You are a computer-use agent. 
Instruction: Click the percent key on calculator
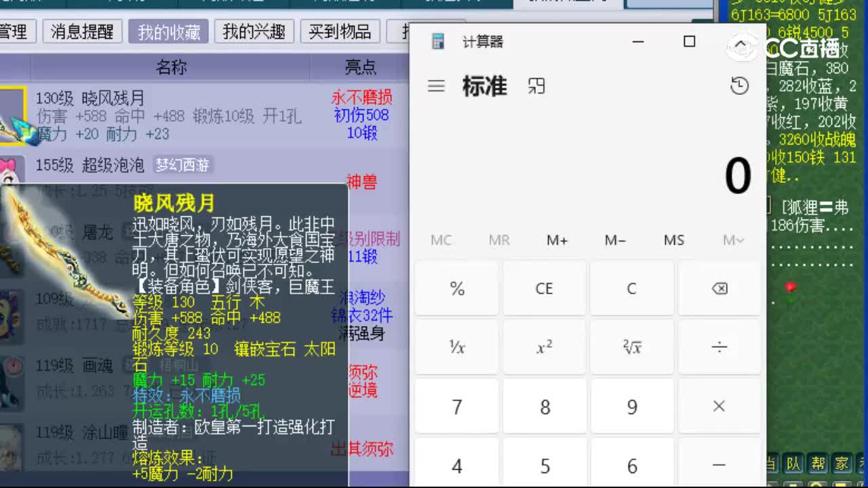point(456,289)
